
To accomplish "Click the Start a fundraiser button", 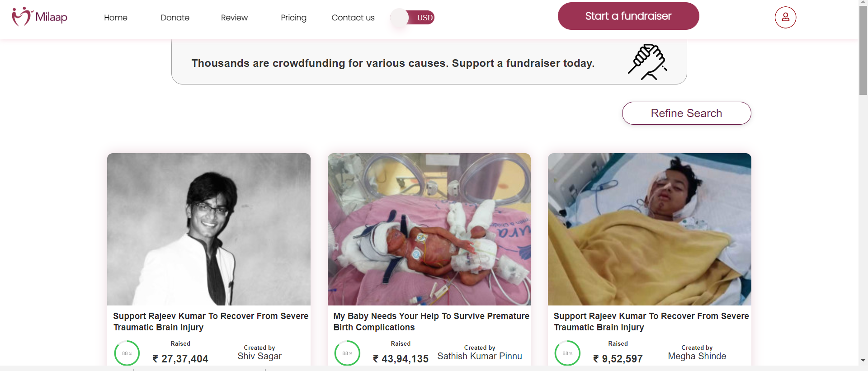I will [628, 16].
